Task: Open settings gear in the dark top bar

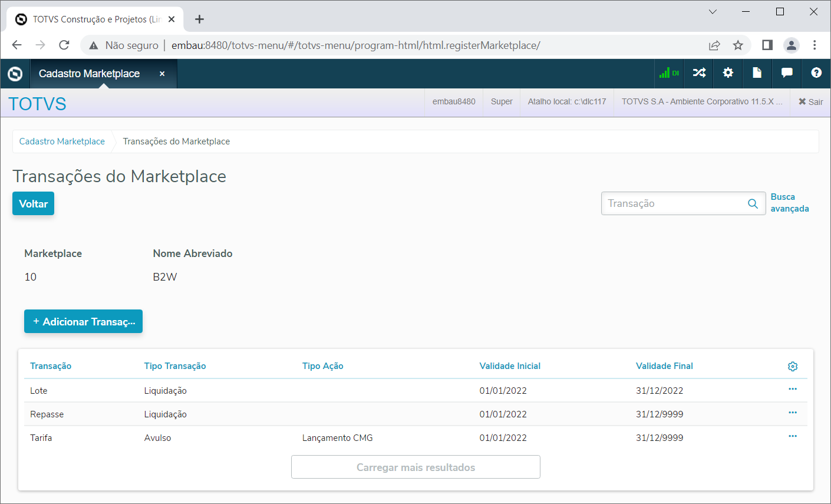Action: pyautogui.click(x=728, y=73)
